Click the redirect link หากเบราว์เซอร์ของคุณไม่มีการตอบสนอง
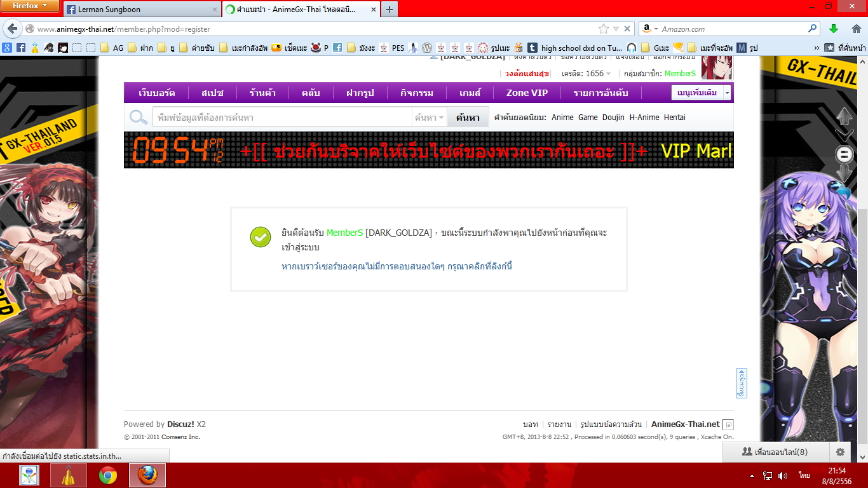 tap(397, 266)
